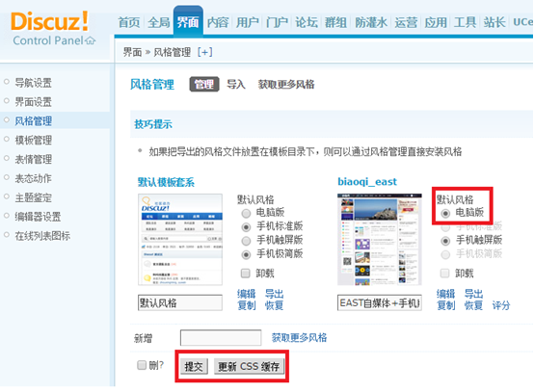
Task: Open the 默认模板套系 style preview thumbnail
Action: [x=180, y=240]
